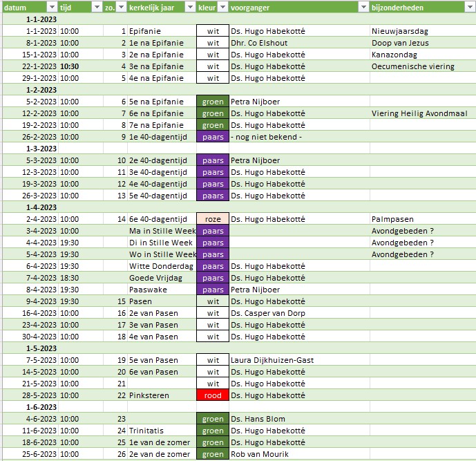Click the 'Ma in Stille Week' cell
The image size is (476, 461).
click(x=162, y=231)
